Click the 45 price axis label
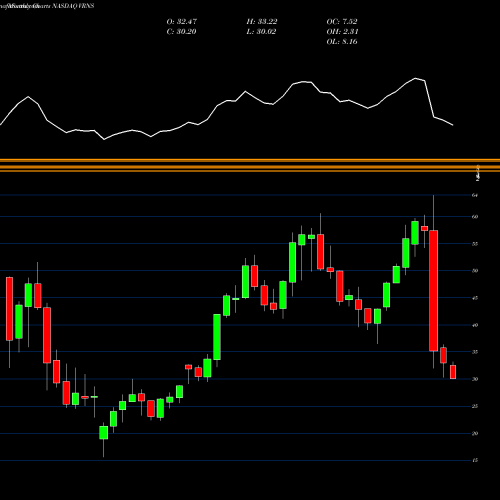The height and width of the screenshot is (500, 500). pyautogui.click(x=475, y=298)
